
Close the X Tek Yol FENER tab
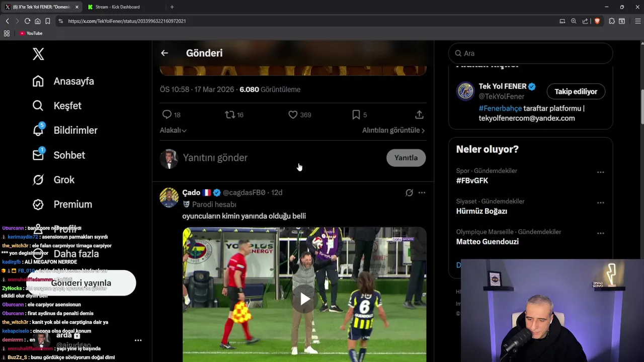[76, 7]
